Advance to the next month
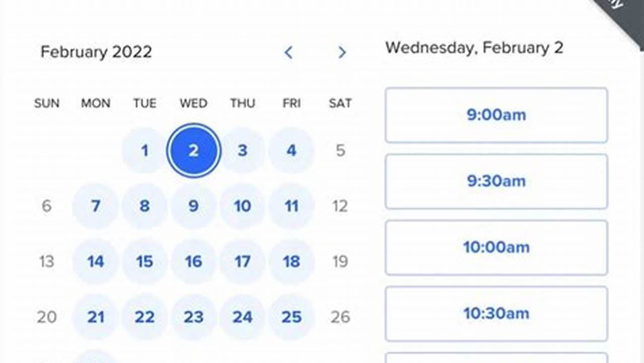Image resolution: width=644 pixels, height=363 pixels. pyautogui.click(x=342, y=52)
